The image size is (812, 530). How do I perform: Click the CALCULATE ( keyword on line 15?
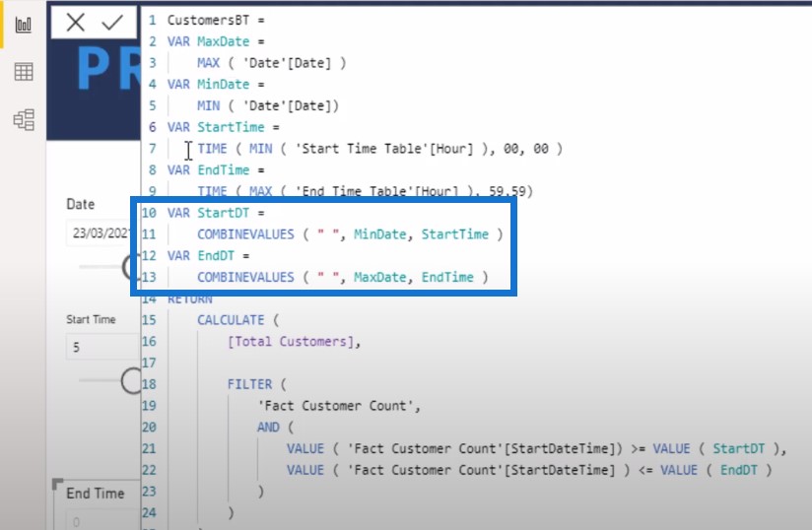point(237,320)
